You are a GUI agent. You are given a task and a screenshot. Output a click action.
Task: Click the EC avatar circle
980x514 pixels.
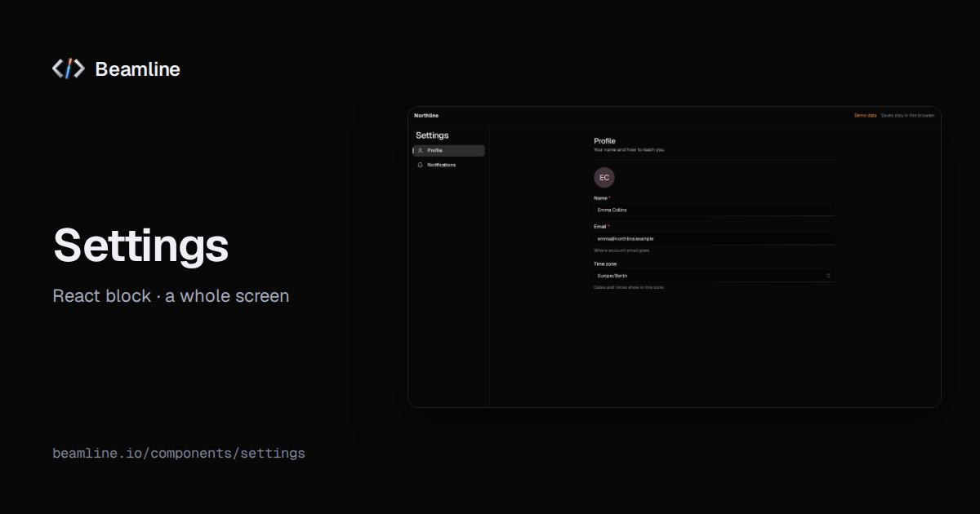(x=604, y=177)
